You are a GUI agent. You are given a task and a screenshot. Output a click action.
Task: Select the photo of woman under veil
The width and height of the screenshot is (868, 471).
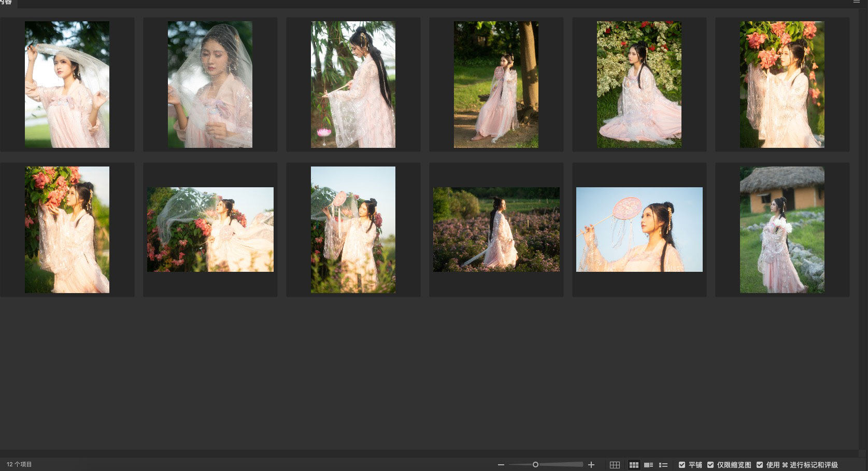click(x=210, y=85)
